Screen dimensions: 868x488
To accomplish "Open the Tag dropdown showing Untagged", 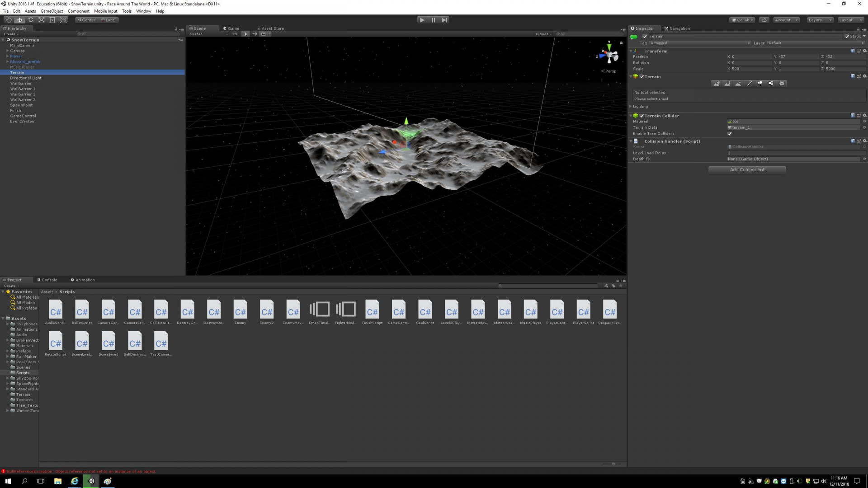I will pos(700,43).
